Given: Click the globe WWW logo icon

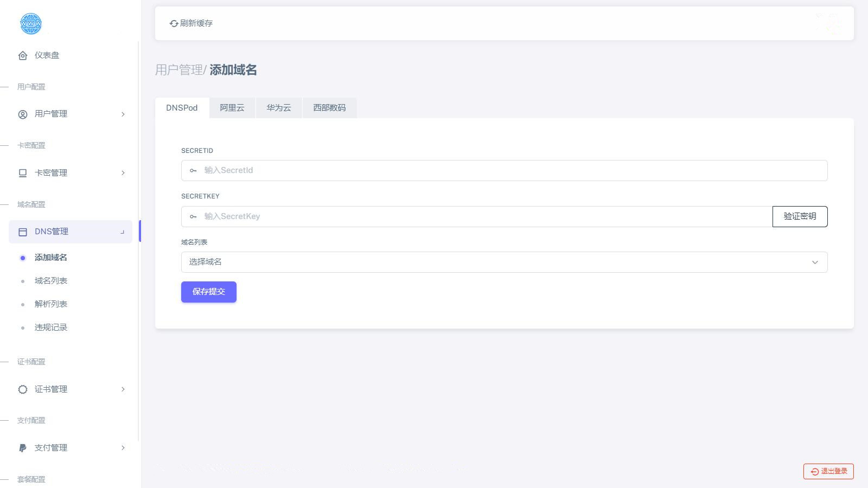Looking at the screenshot, I should (30, 24).
